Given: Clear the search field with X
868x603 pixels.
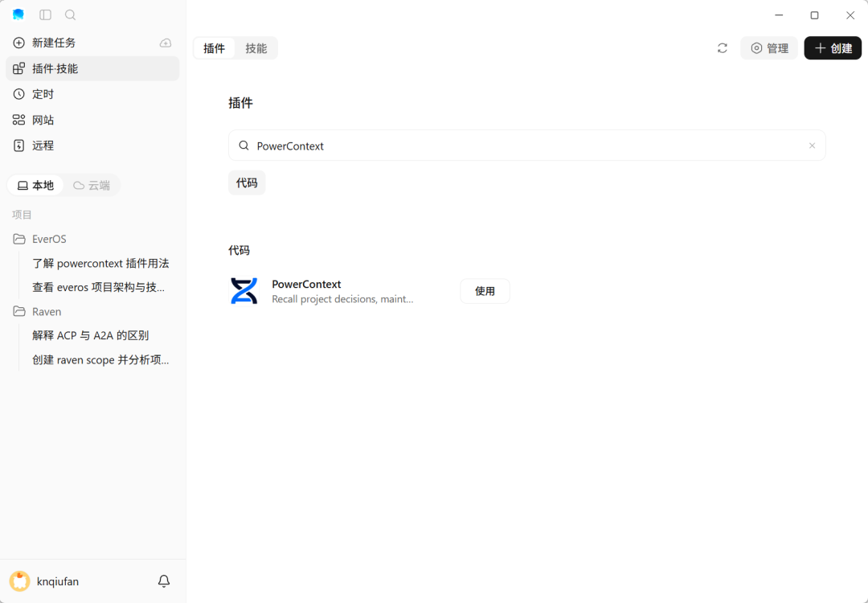Looking at the screenshot, I should (812, 146).
